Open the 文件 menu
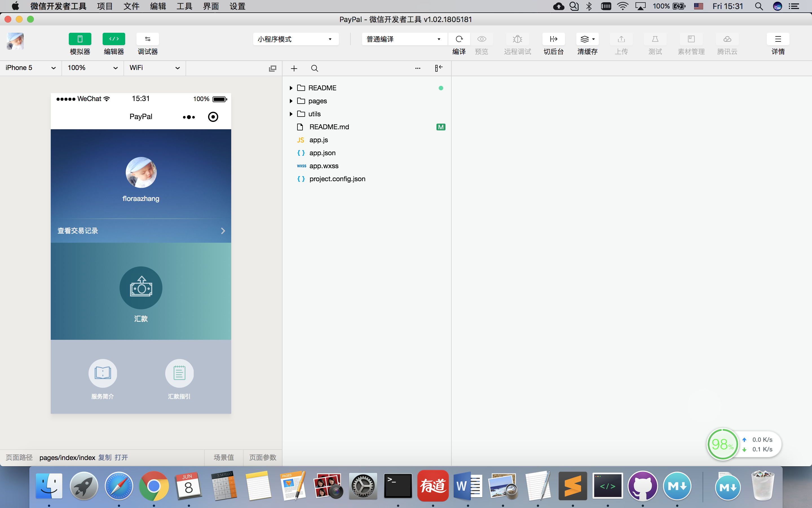The width and height of the screenshot is (812, 508). click(131, 6)
